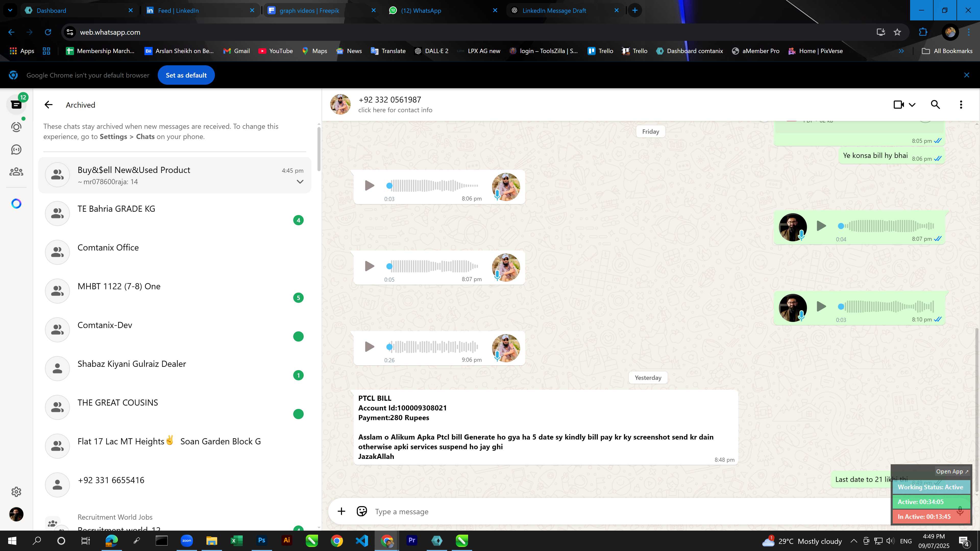Show hidden system tray icons
Image resolution: width=980 pixels, height=551 pixels.
coord(854,541)
